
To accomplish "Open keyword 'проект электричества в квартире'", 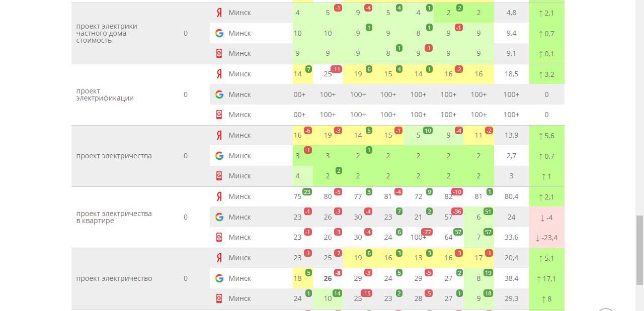I will pyautogui.click(x=114, y=217).
